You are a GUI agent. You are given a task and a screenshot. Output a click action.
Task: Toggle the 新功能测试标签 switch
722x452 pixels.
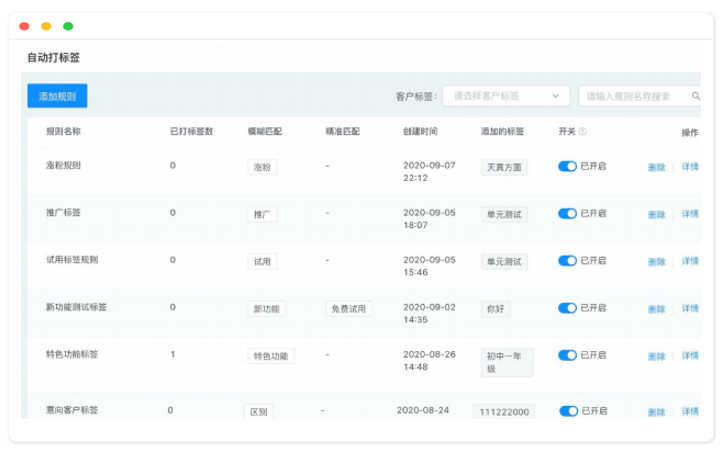pyautogui.click(x=567, y=308)
